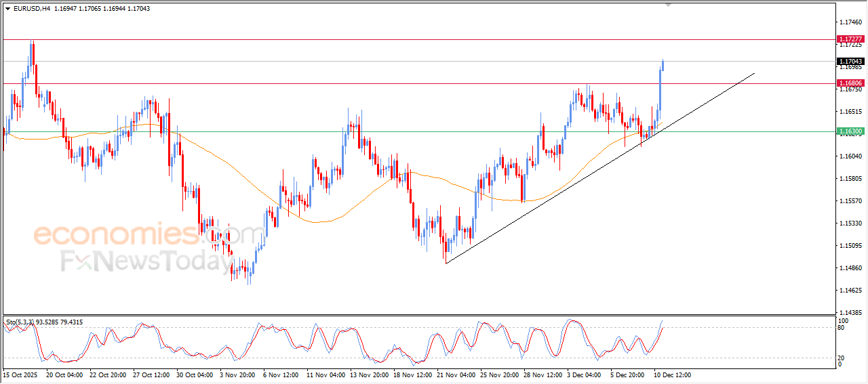Click the 20 level on stochastic scale
The image size is (868, 384).
pos(842,358)
